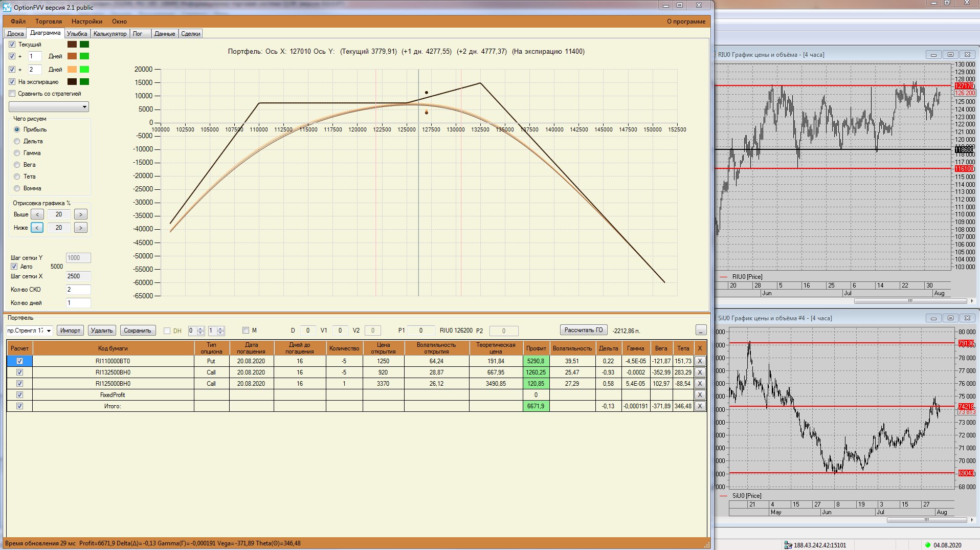
Task: Switch to the Сделки tab
Action: (x=191, y=34)
